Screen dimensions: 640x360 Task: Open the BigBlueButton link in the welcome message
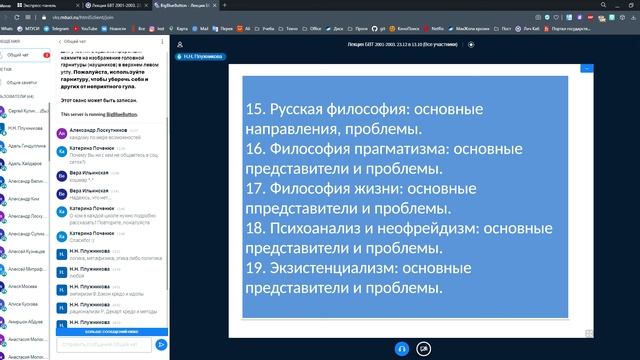coord(122,114)
